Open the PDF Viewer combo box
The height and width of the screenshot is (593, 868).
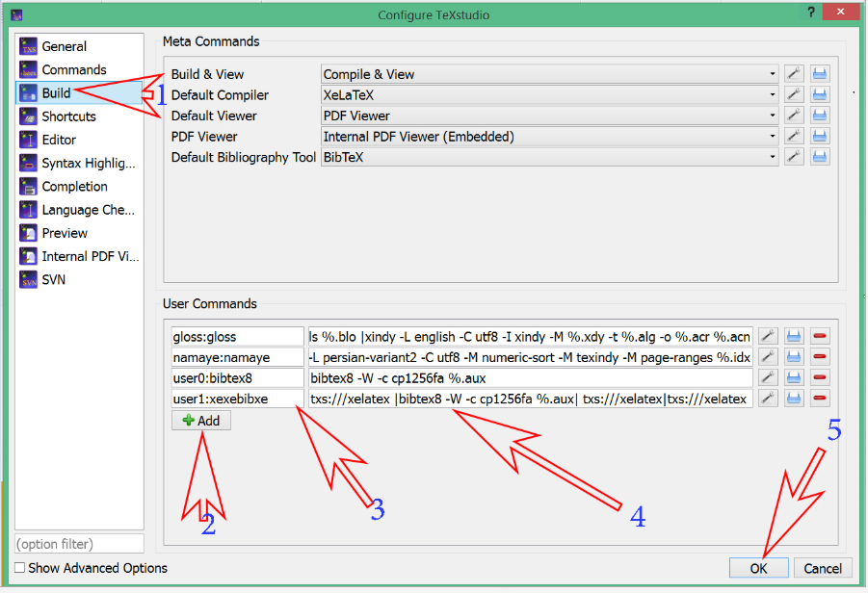549,137
